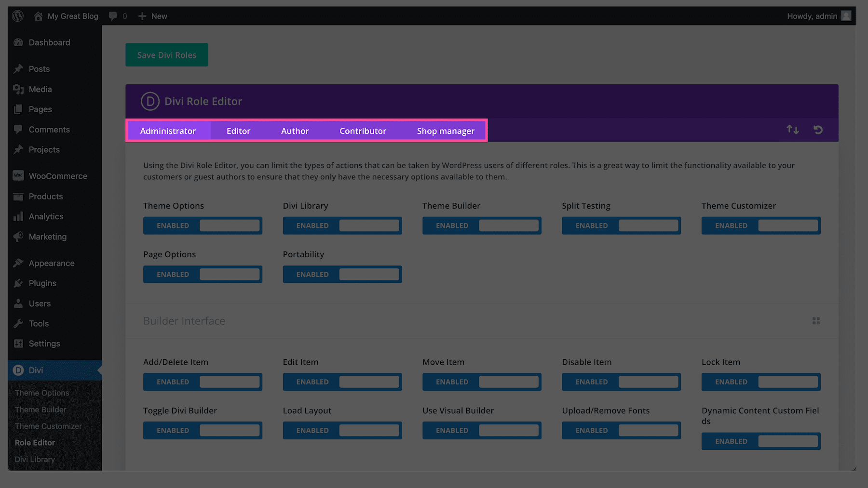868x488 pixels.
Task: Open the Appearance brush icon
Action: pos(18,263)
